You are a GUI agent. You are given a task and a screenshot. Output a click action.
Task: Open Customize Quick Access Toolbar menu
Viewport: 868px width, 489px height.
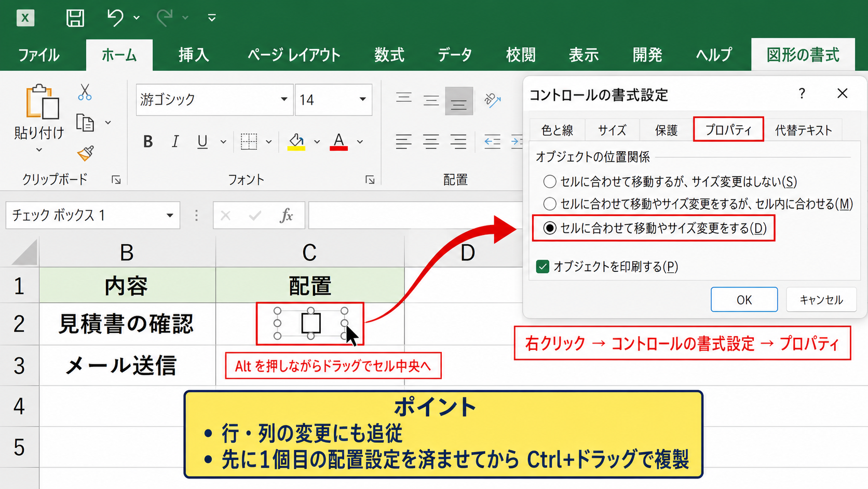(212, 18)
